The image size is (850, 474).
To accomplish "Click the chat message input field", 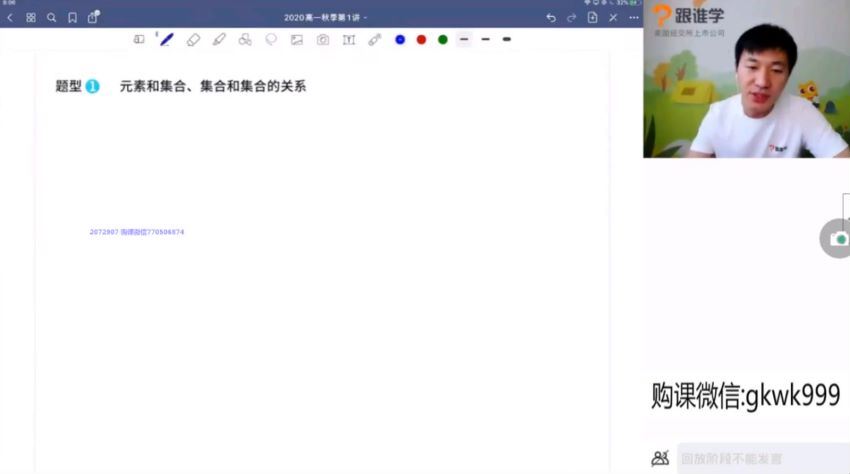I will (x=763, y=459).
